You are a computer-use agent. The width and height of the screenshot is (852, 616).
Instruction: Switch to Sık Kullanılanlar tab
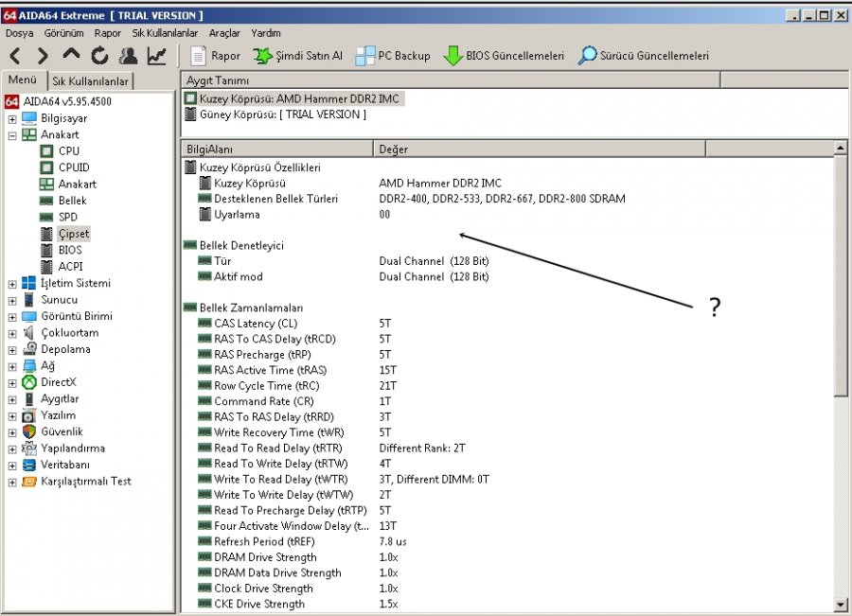click(92, 81)
